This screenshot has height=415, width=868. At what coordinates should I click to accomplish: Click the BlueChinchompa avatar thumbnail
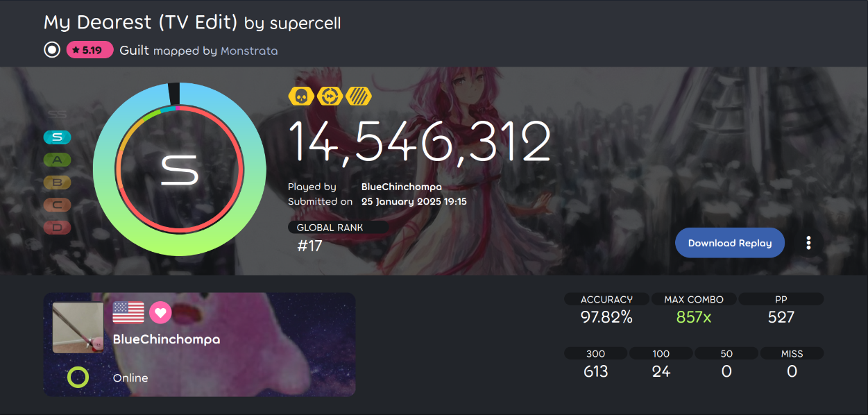point(78,328)
